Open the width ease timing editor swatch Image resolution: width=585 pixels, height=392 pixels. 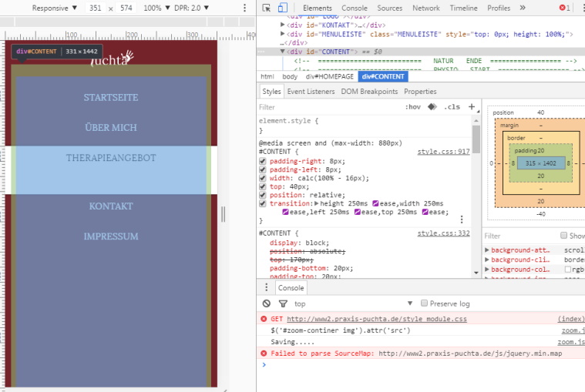tap(285, 212)
